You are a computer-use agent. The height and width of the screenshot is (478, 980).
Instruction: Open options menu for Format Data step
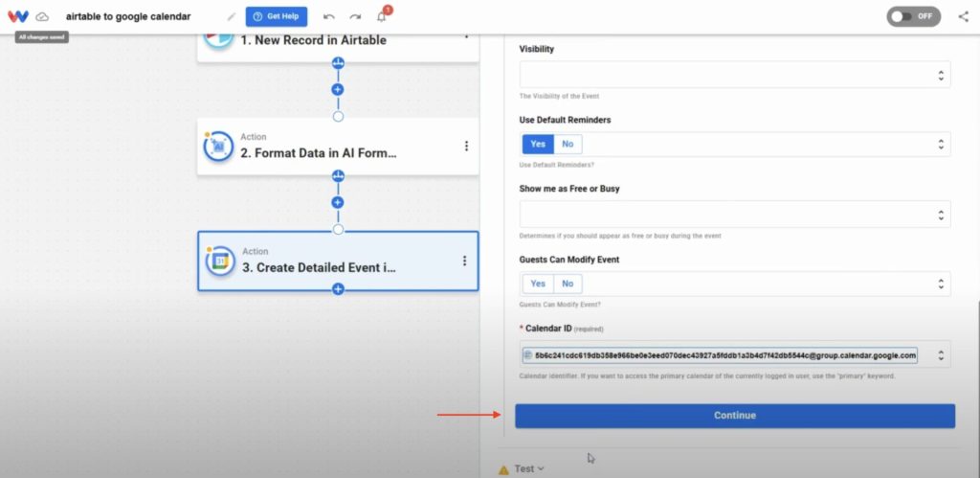coord(466,146)
